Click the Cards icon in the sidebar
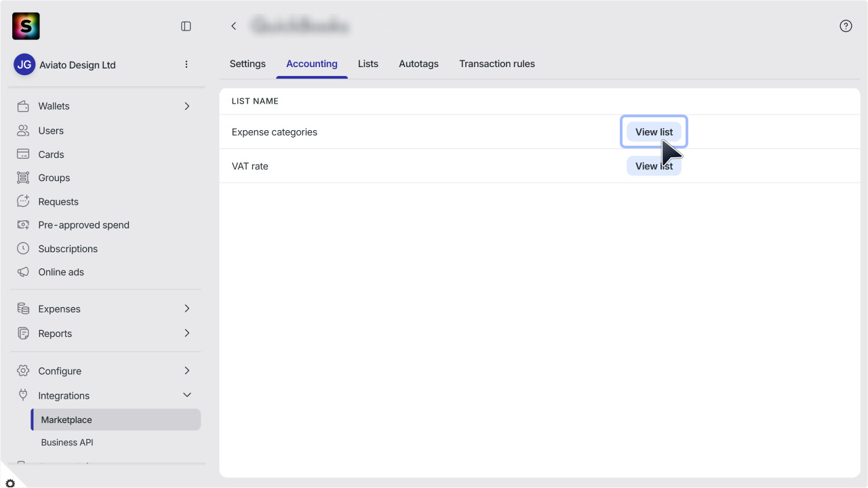The width and height of the screenshot is (868, 488). coord(23,155)
